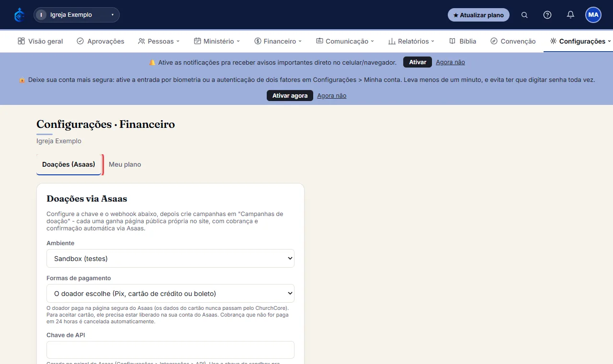Click the Aprovações checkmark icon
Screen dimensions: 613x364
(x=80, y=41)
